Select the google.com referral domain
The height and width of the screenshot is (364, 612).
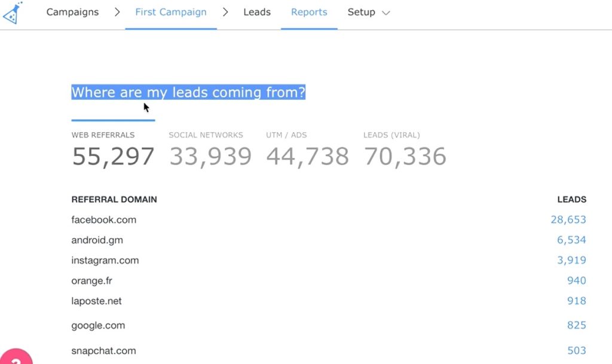pos(99,325)
